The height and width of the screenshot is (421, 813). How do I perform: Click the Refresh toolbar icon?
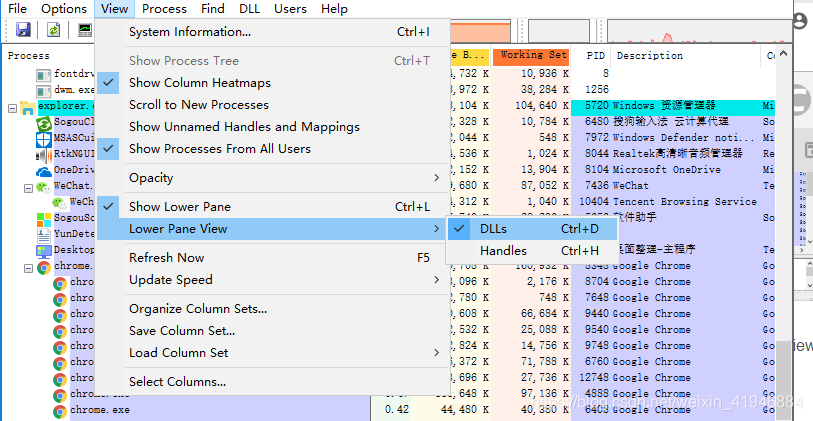(53, 30)
